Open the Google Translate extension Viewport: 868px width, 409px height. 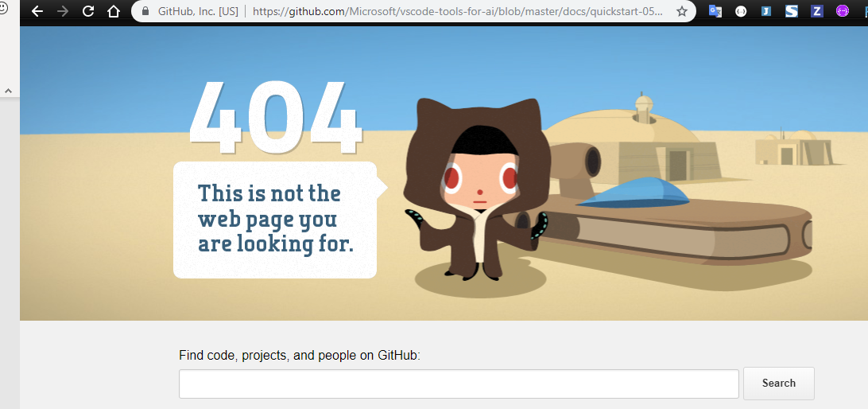(x=715, y=11)
